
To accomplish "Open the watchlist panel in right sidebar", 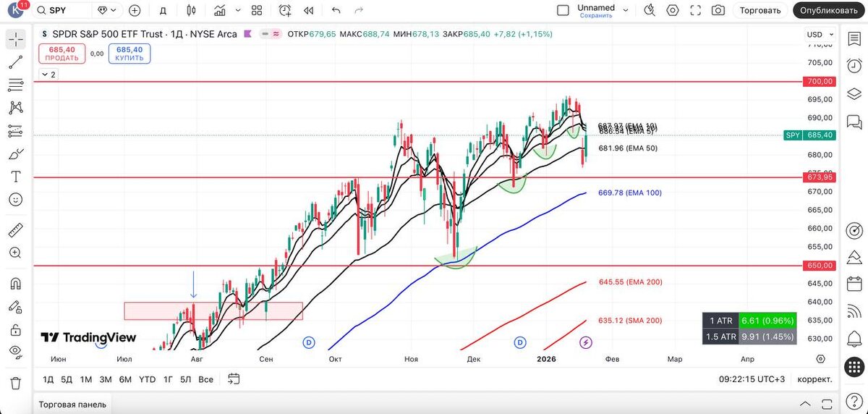I will (x=855, y=40).
